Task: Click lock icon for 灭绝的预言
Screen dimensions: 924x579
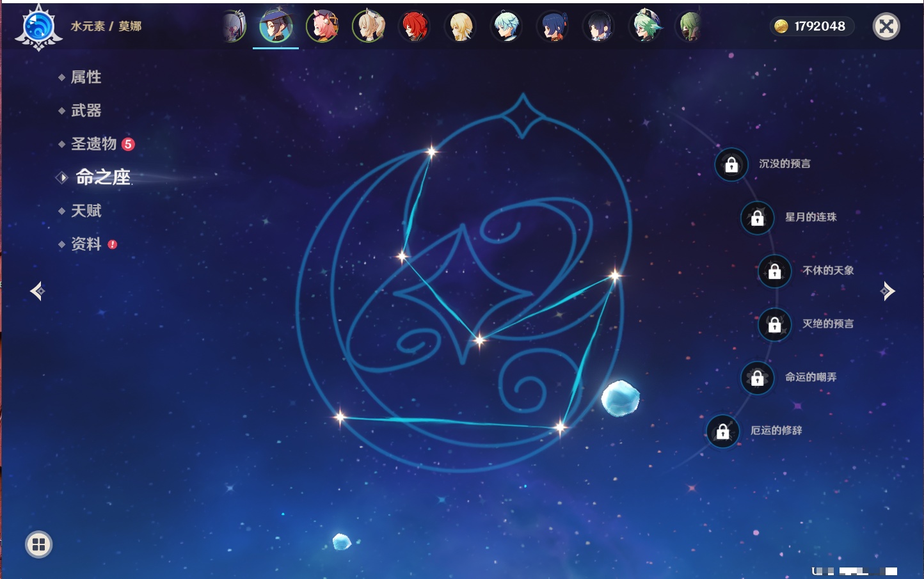Action: (774, 324)
